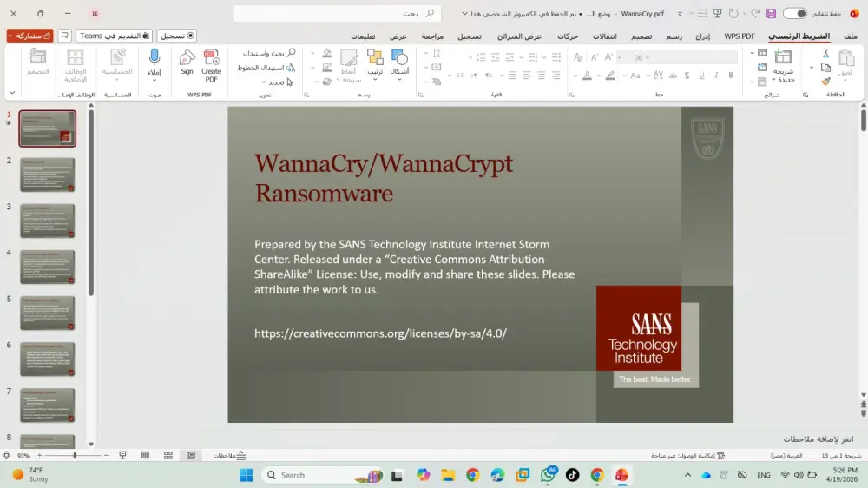Open WhatsApp from the taskbar
The width and height of the screenshot is (868, 488).
coord(548,475)
